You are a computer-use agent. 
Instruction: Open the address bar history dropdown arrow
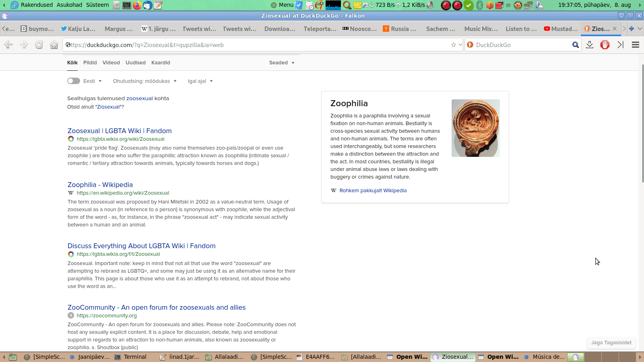point(460,45)
